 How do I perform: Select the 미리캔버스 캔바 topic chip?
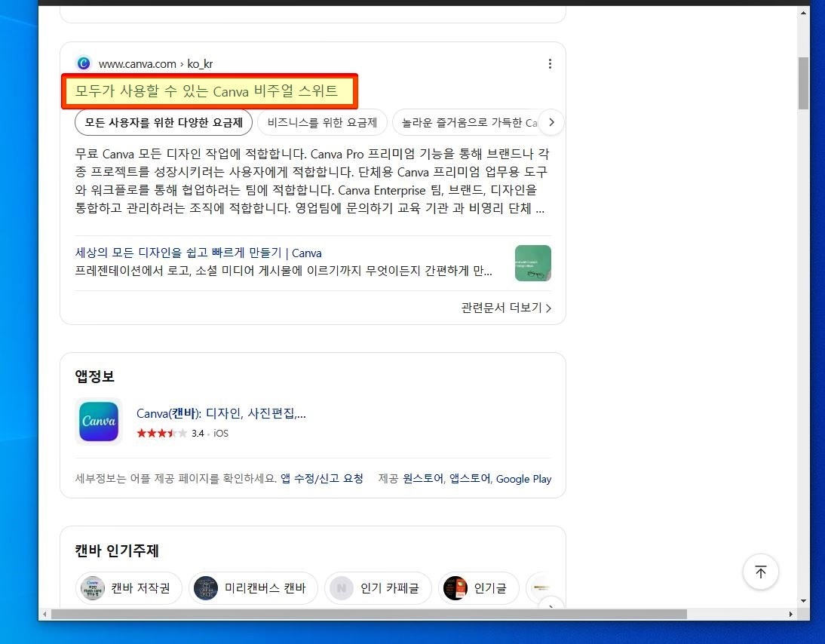[253, 587]
